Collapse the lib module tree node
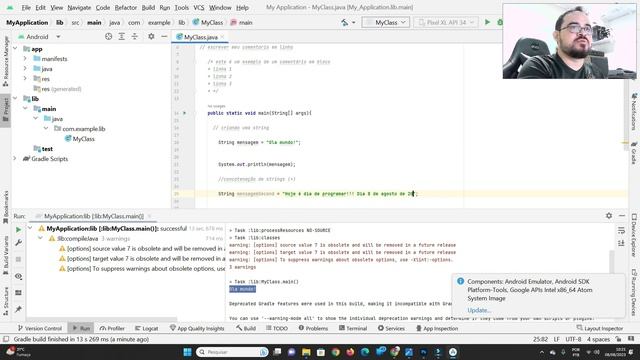The image size is (640, 360). pos(16,99)
